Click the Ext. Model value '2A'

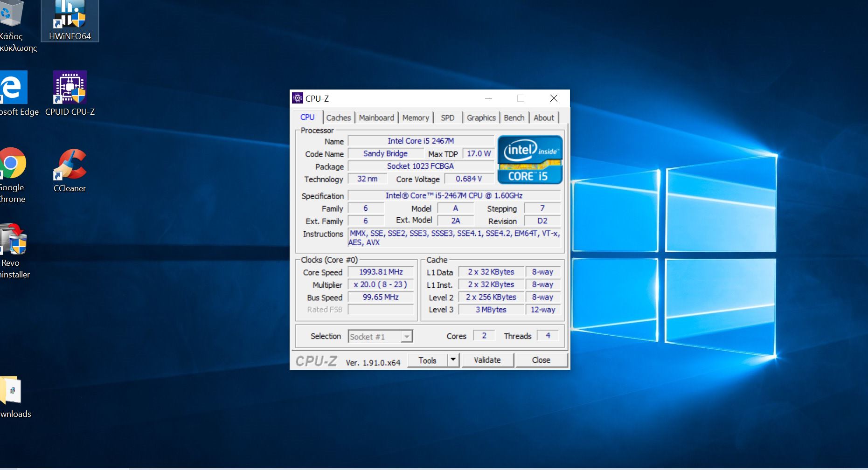point(456,221)
